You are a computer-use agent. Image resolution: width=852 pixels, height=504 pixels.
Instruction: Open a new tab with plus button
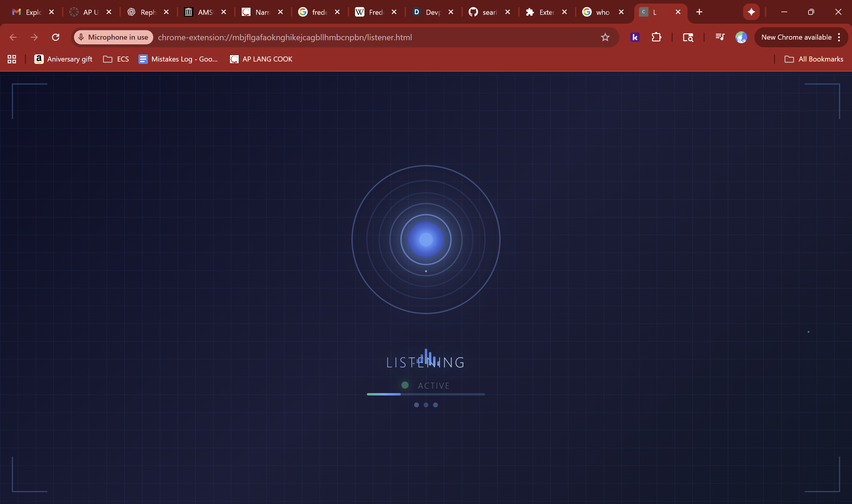[699, 12]
